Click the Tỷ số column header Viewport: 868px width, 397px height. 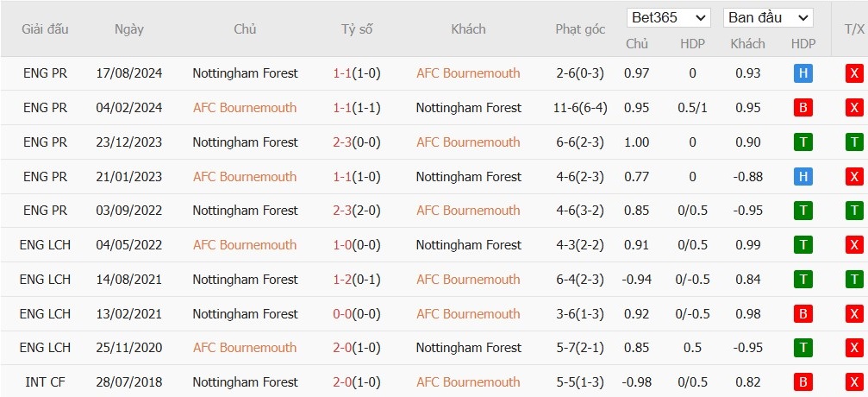point(357,29)
